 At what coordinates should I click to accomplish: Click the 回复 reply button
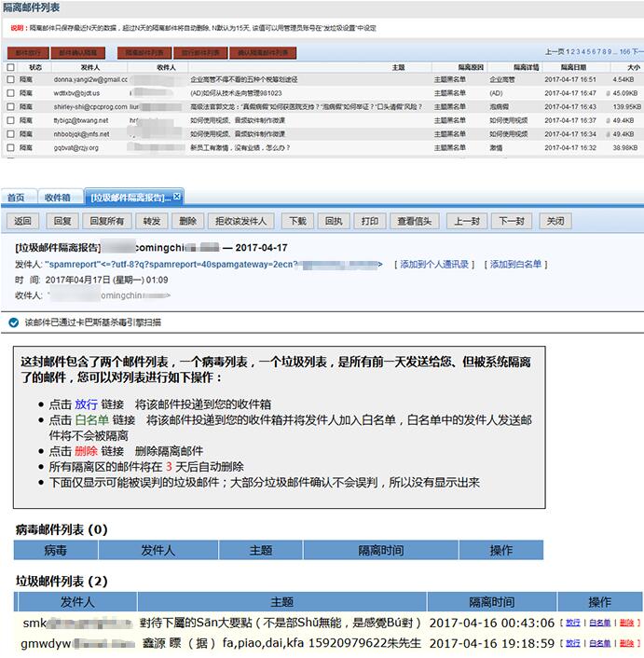[62, 221]
